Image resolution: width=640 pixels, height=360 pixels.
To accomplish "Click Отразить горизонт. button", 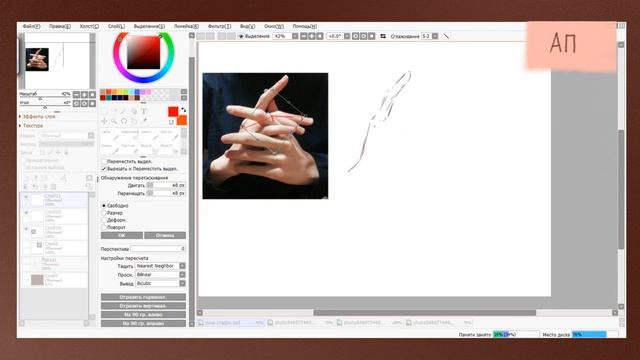I will click(x=143, y=297).
